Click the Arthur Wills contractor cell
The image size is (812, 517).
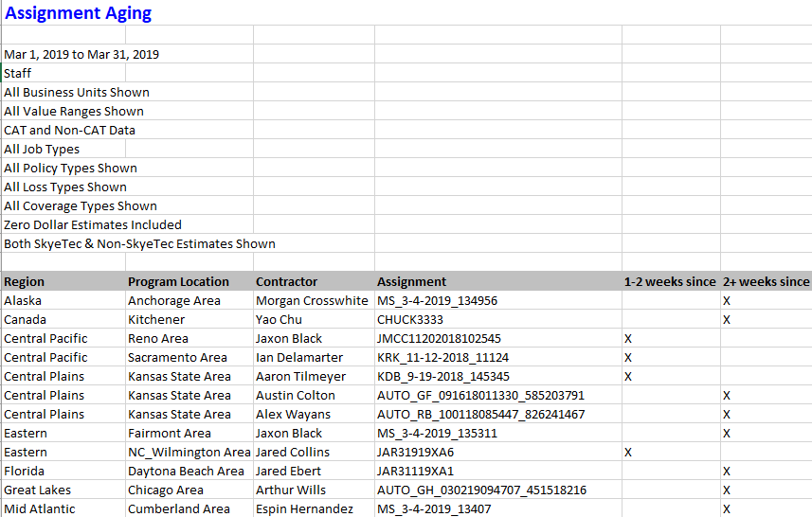coord(290,490)
